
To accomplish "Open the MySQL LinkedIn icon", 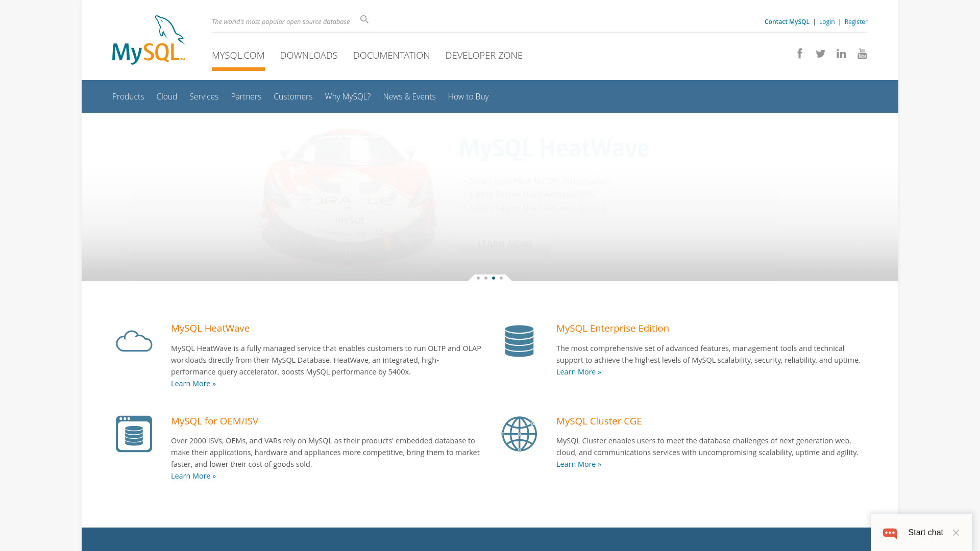I will click(x=841, y=54).
